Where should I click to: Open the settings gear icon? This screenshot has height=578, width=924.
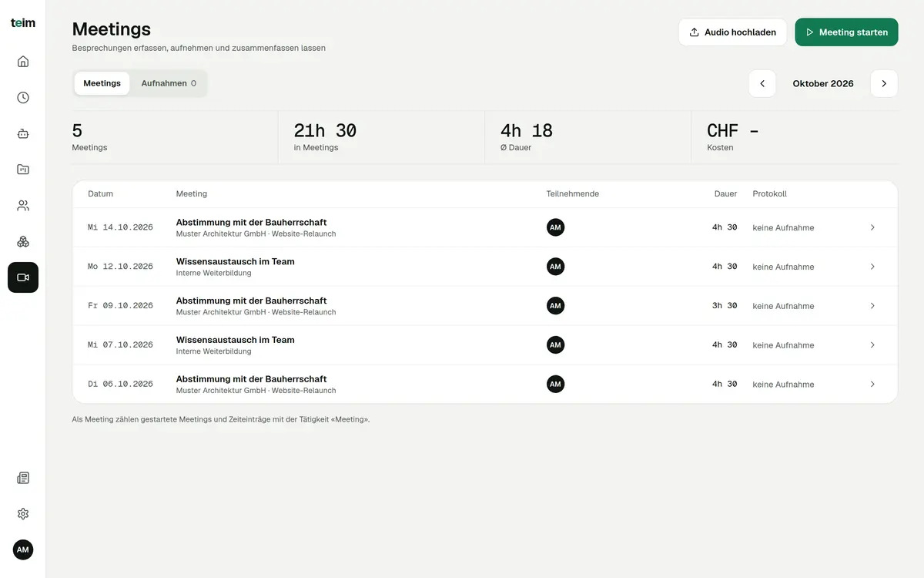23,514
